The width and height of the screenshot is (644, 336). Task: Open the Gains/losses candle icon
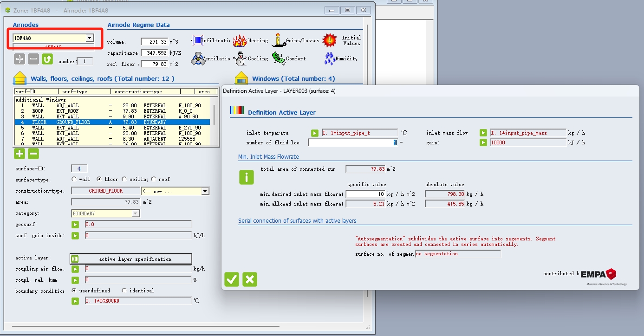click(278, 40)
